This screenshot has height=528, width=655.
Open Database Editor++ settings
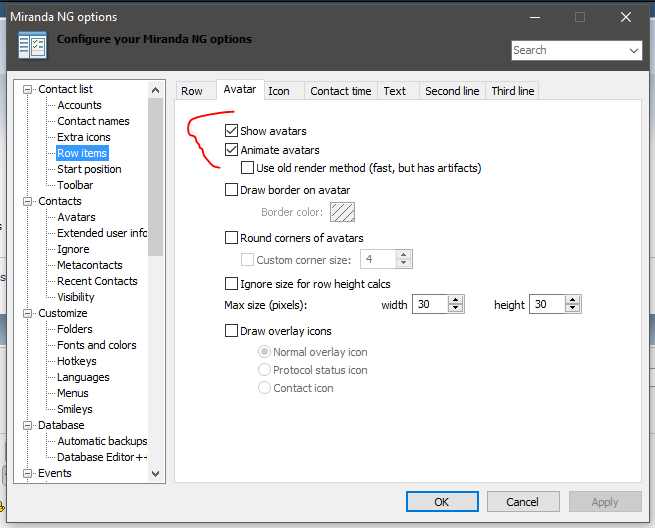[102, 457]
